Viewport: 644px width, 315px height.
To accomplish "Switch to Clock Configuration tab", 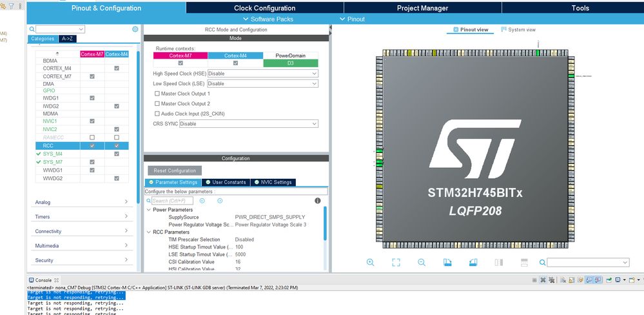I will (x=265, y=8).
